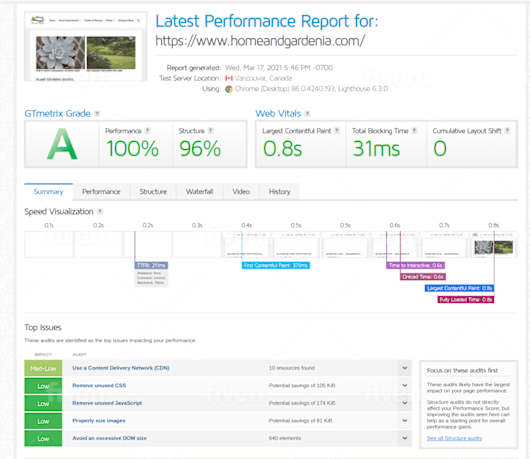Screen dimensions: 530x459
Task: Click the Canada flag icon
Action: [229, 78]
